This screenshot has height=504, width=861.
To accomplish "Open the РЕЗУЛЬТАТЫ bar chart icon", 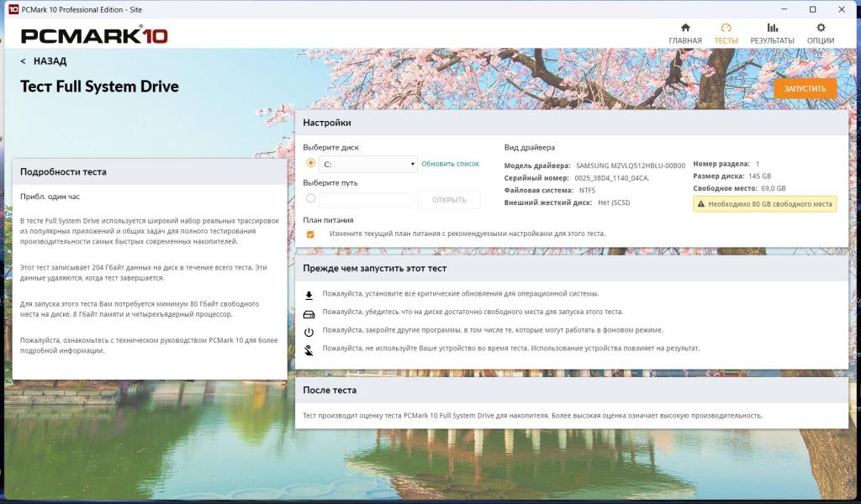I will (772, 29).
